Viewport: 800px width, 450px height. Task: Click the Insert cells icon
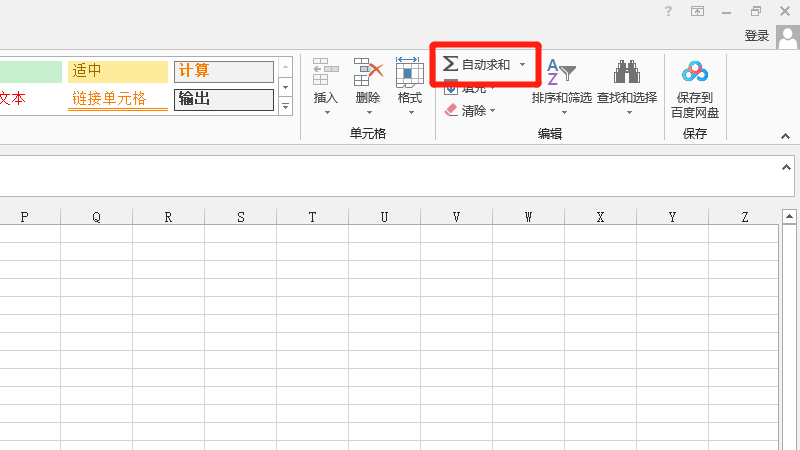[326, 73]
